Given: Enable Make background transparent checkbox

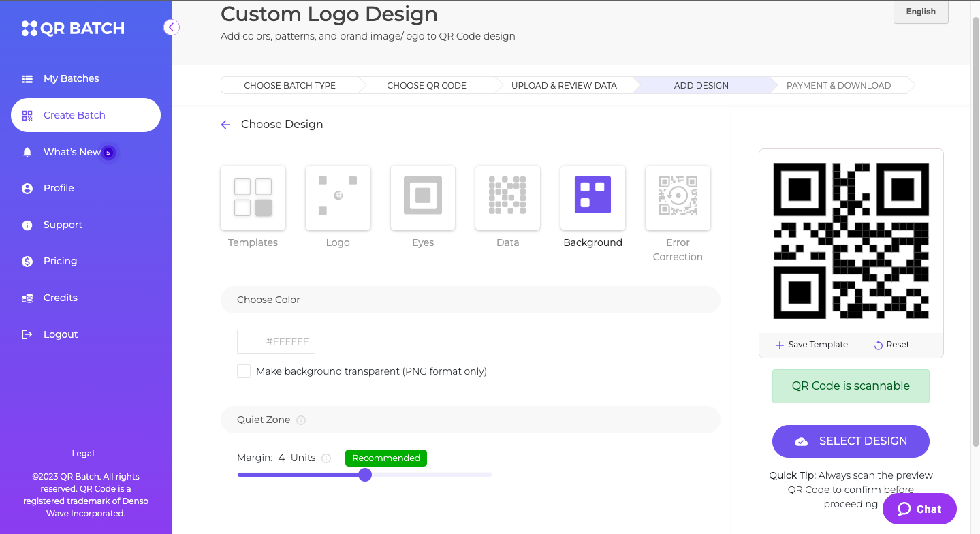Looking at the screenshot, I should tap(244, 371).
